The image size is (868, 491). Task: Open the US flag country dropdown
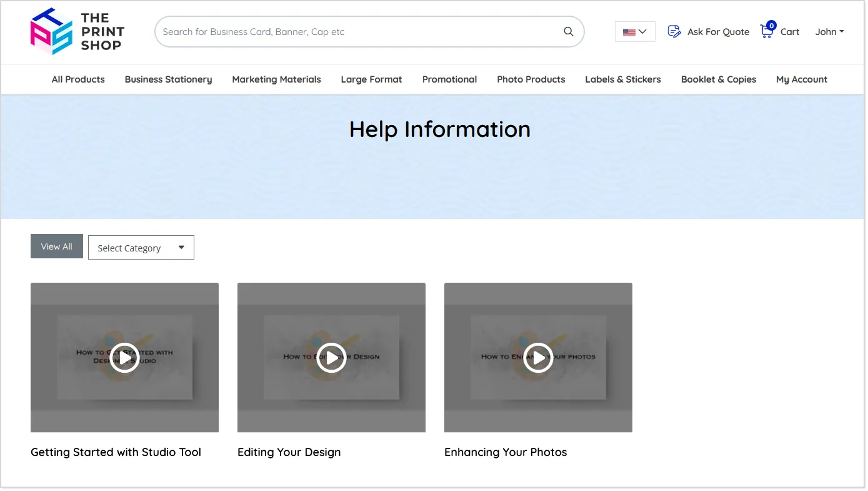click(635, 32)
